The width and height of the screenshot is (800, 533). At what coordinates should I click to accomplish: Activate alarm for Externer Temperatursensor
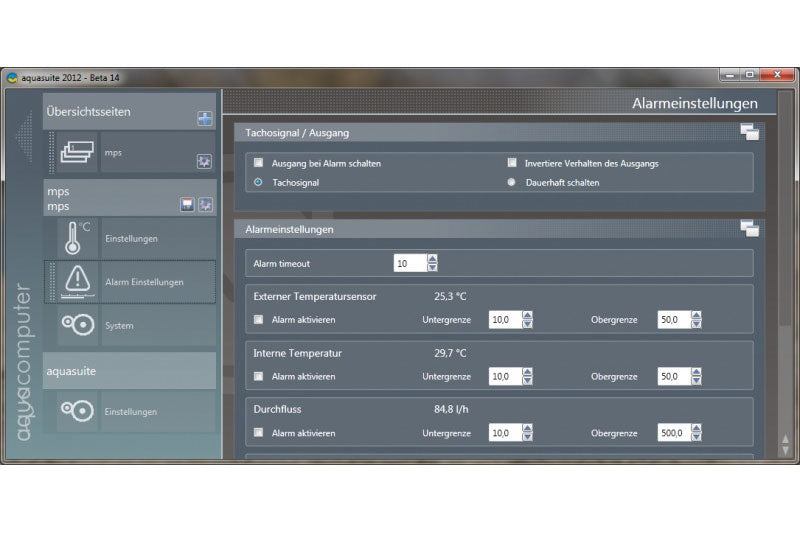pyautogui.click(x=259, y=320)
